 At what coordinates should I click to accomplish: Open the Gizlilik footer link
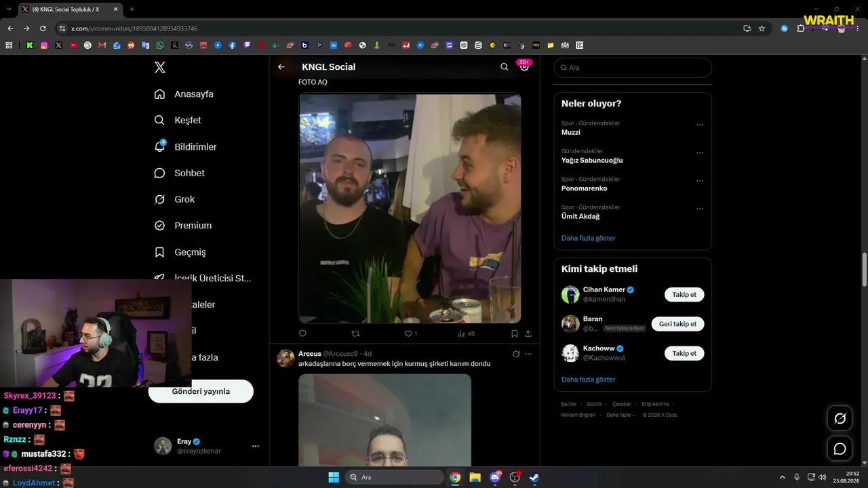595,404
